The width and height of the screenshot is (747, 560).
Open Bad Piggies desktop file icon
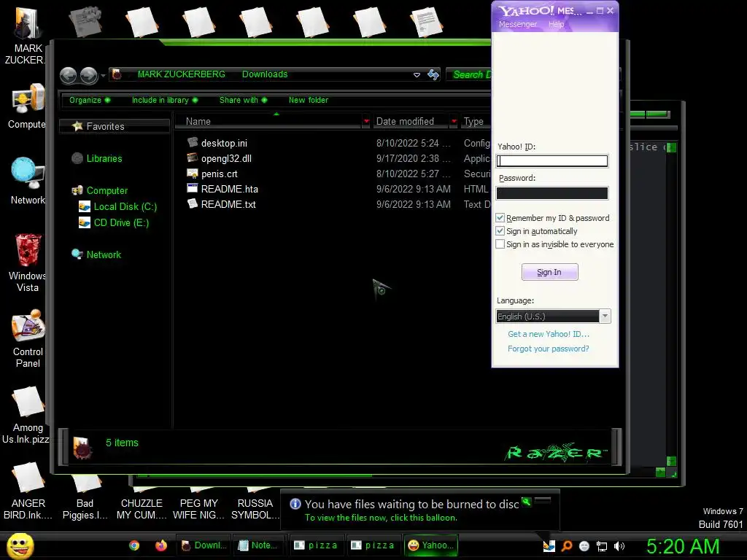click(x=85, y=497)
